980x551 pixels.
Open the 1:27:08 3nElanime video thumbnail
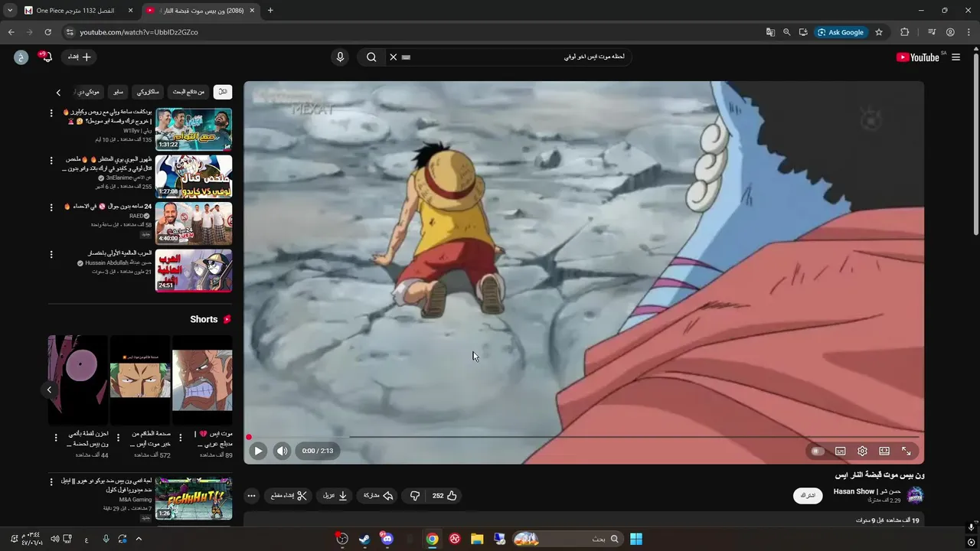pos(194,176)
